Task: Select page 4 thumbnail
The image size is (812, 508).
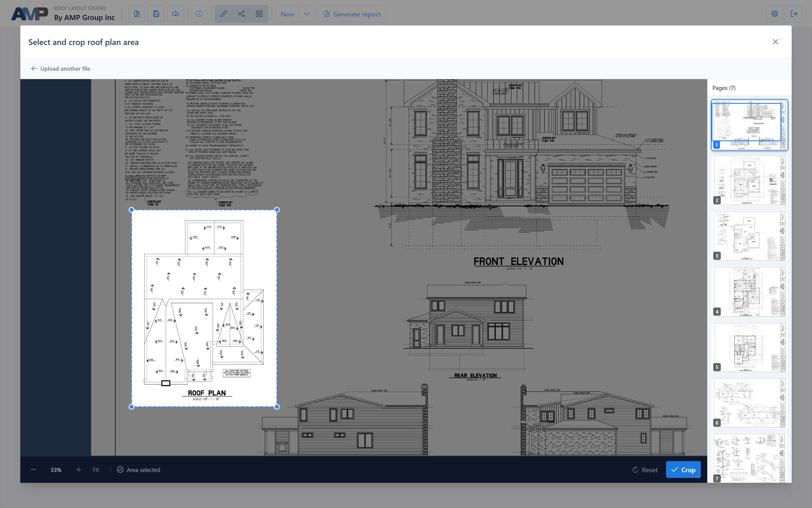Action: (749, 292)
